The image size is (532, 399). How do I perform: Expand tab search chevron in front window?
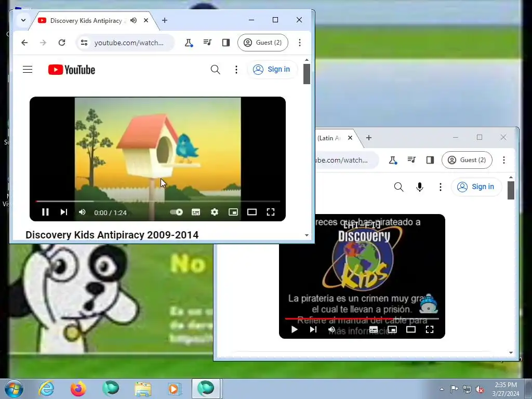pos(23,20)
